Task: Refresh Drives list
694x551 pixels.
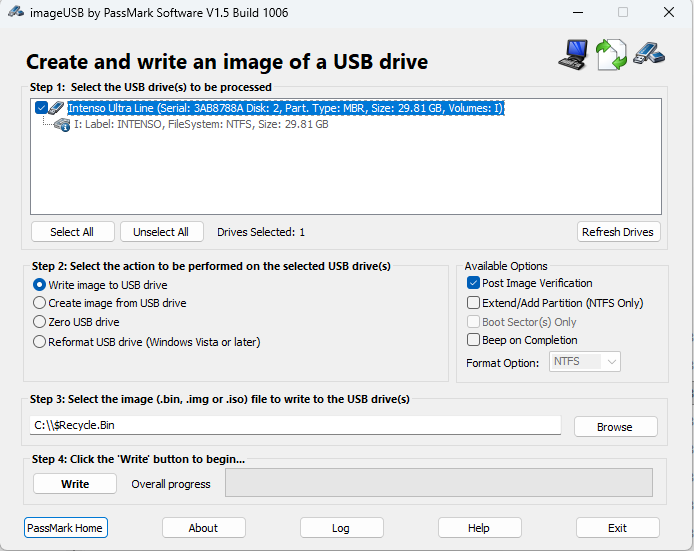Action: [x=618, y=232]
